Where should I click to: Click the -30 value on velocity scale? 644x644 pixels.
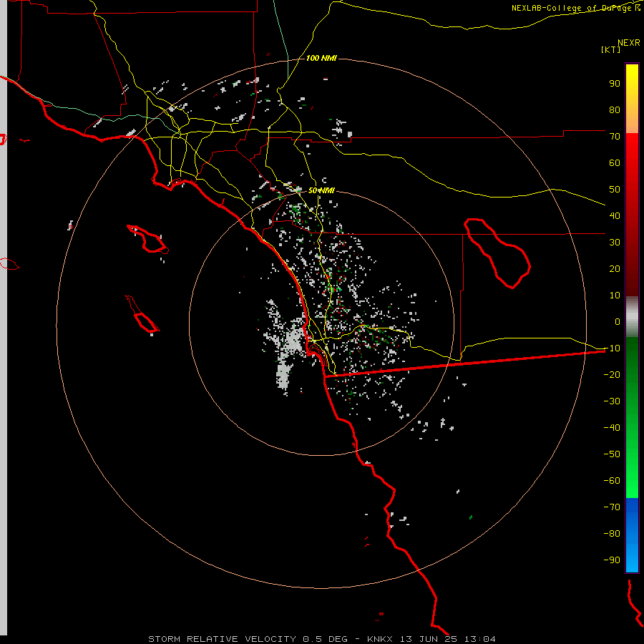click(x=612, y=401)
